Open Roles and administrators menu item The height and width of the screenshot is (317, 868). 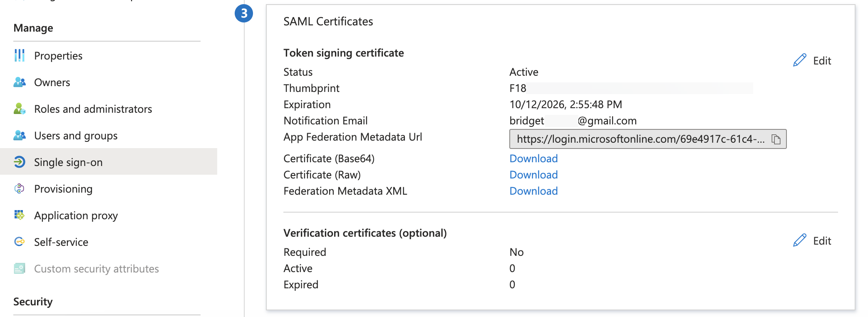coord(93,109)
